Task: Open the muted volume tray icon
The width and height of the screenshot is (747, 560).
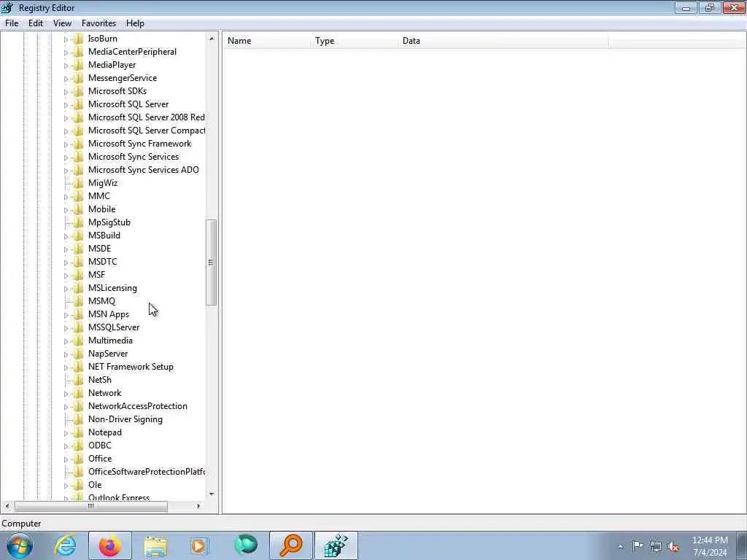Action: (x=673, y=547)
